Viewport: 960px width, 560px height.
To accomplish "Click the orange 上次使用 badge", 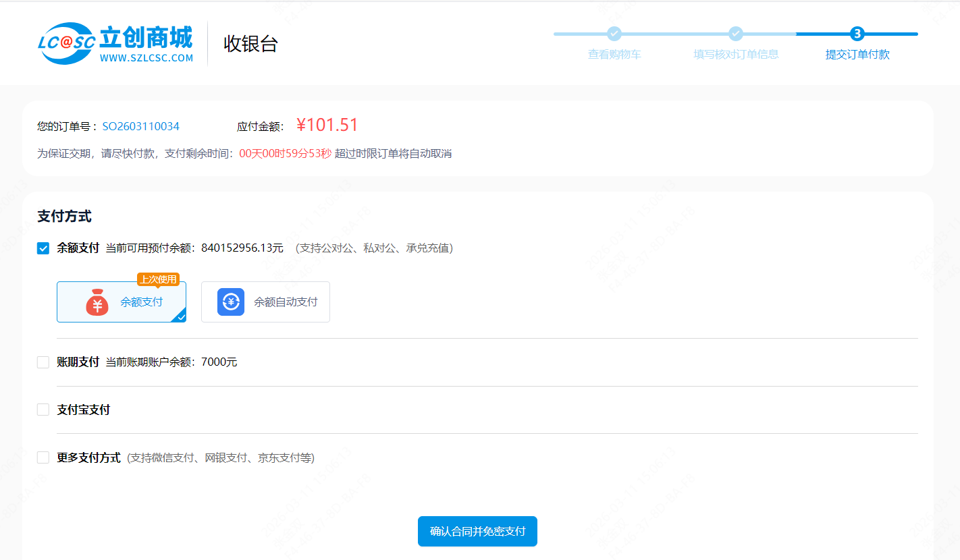I will click(x=159, y=279).
